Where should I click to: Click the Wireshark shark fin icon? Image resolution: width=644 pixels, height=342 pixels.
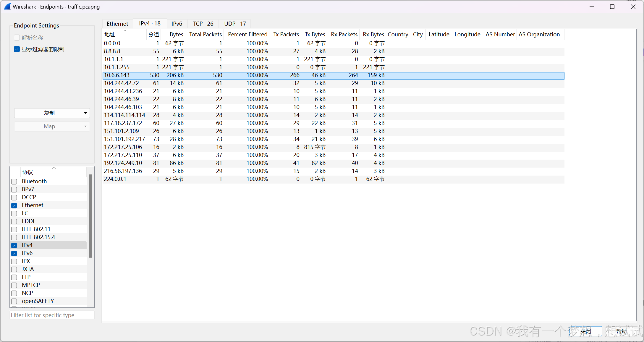click(7, 7)
